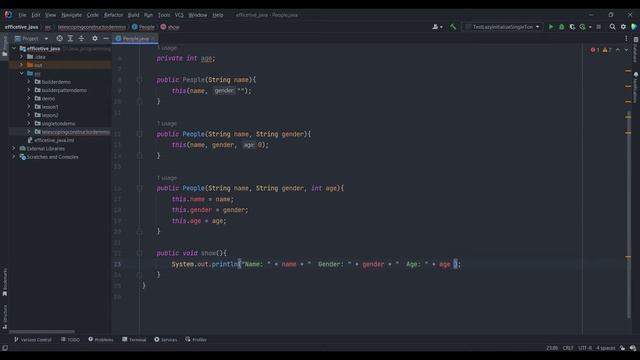
Task: Stop the running process with the stop icon
Action: click(x=599, y=27)
